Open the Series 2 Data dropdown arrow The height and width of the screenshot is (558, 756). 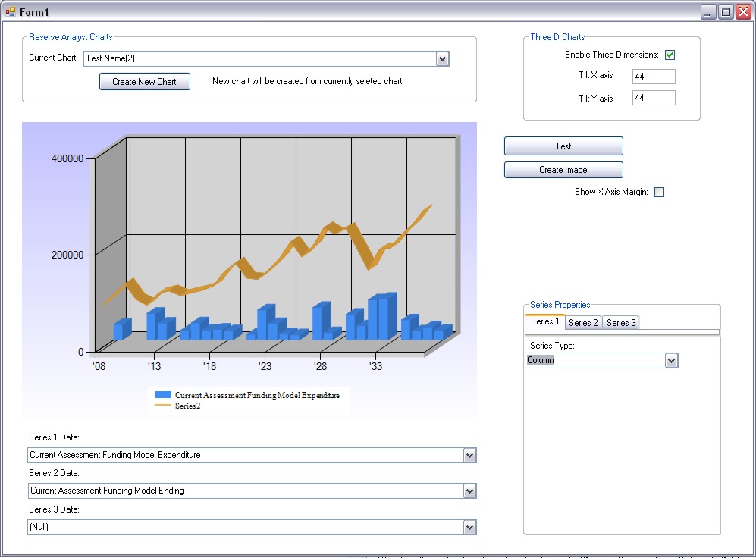(469, 491)
